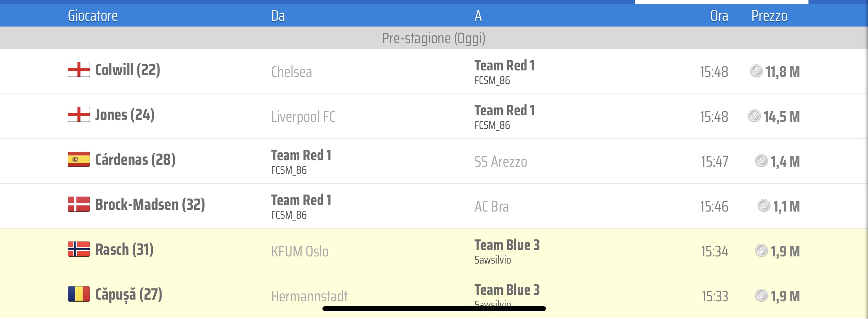Select Team Blue 3 in Rasch row
Screen dimensions: 868x319
point(507,245)
